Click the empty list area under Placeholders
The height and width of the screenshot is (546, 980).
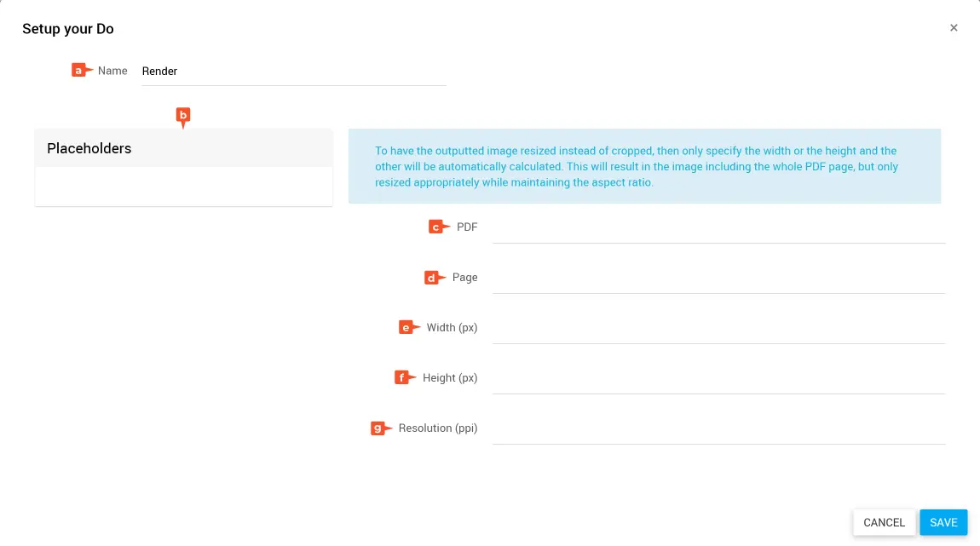(x=183, y=186)
